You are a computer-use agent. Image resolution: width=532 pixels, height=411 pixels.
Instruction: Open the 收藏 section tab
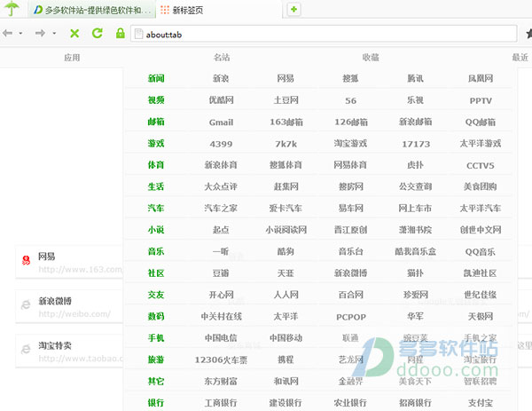click(x=371, y=58)
